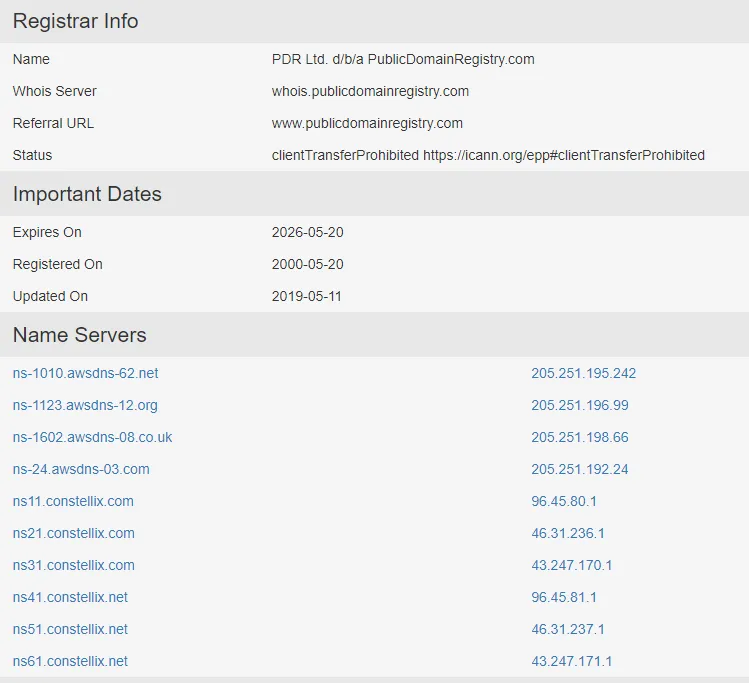
Task: Click IP address 96.45.80.1
Action: [x=564, y=502]
